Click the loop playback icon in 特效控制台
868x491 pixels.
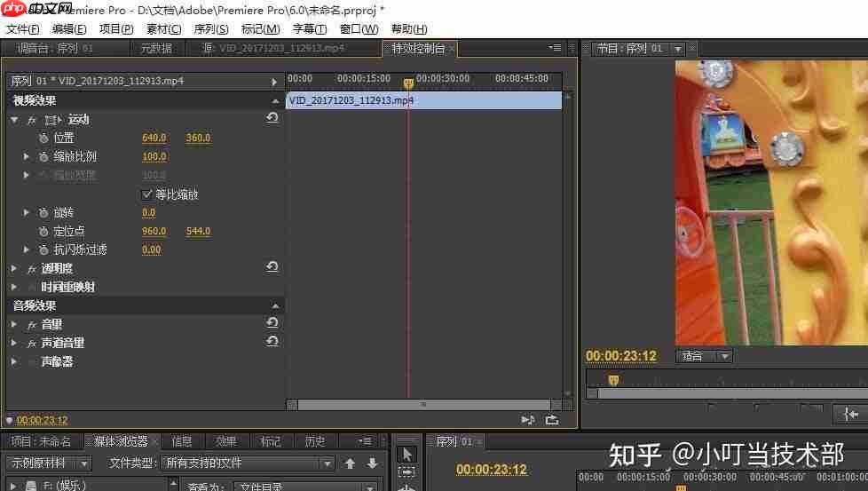click(x=552, y=420)
